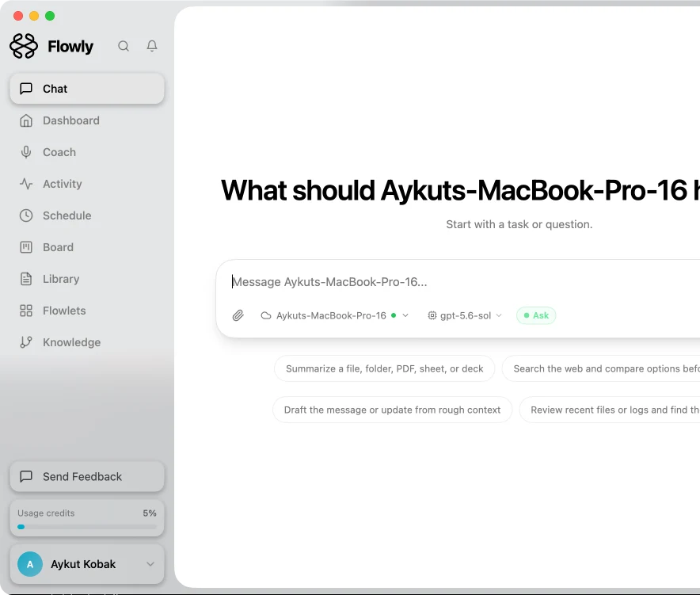Toggle the Ask mode pill

[x=536, y=316]
